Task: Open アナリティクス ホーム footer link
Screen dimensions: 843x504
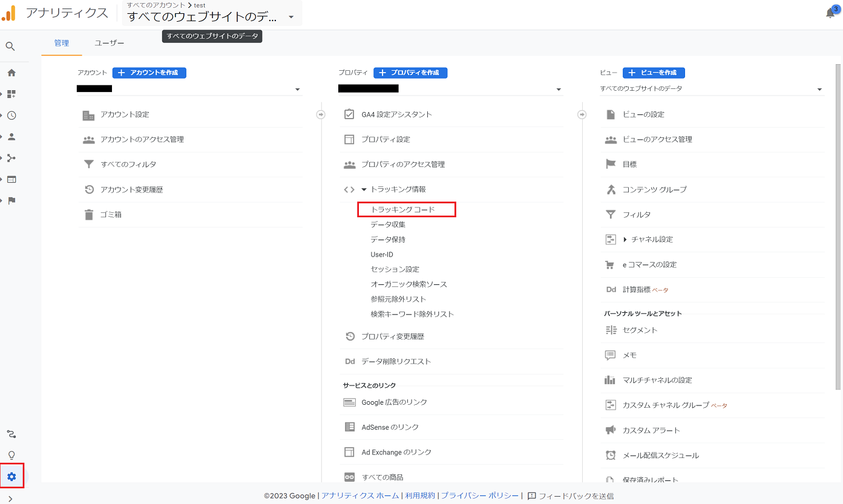Action: click(x=360, y=496)
